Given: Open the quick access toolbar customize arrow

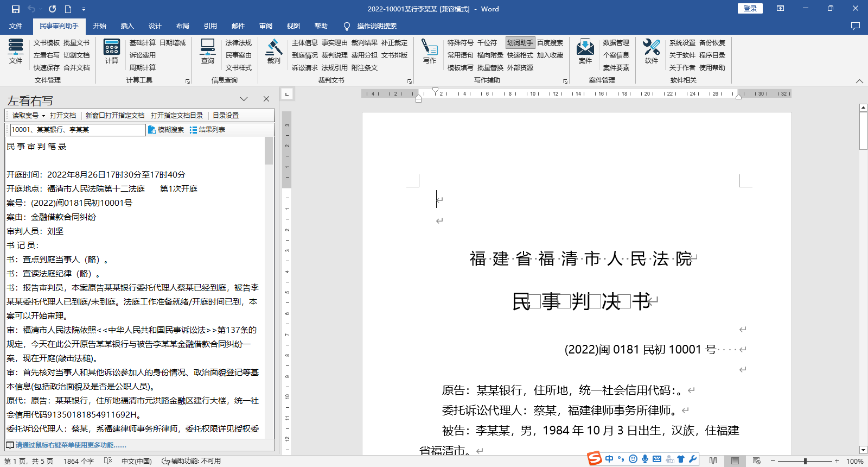Looking at the screenshot, I should click(84, 9).
